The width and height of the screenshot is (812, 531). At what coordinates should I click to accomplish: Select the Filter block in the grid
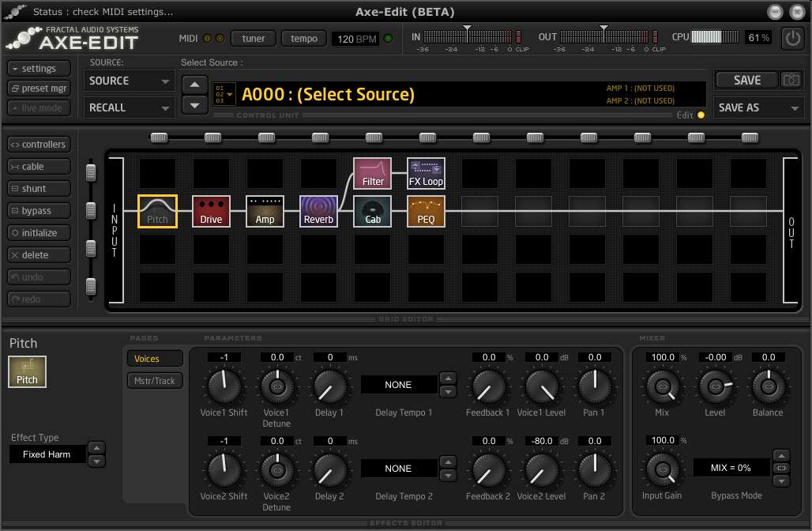tap(372, 174)
